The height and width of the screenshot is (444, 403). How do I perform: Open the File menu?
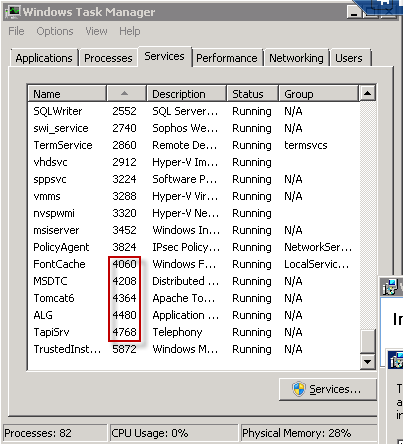pos(16,31)
